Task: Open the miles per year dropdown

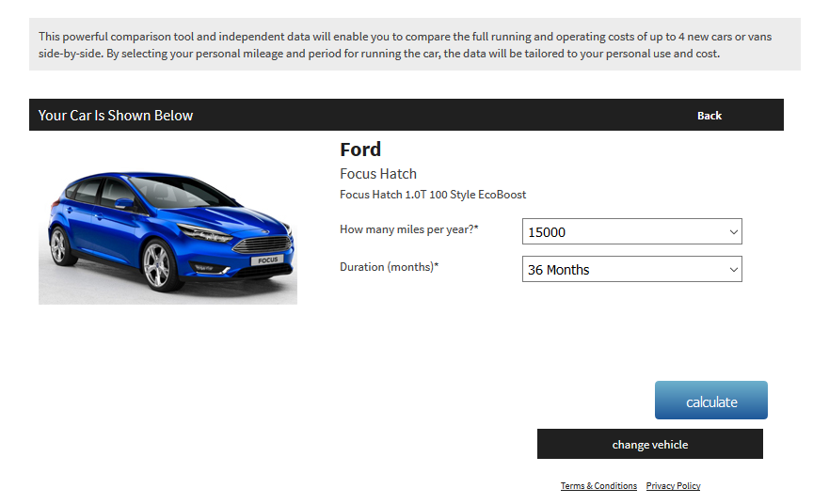Action: point(631,231)
